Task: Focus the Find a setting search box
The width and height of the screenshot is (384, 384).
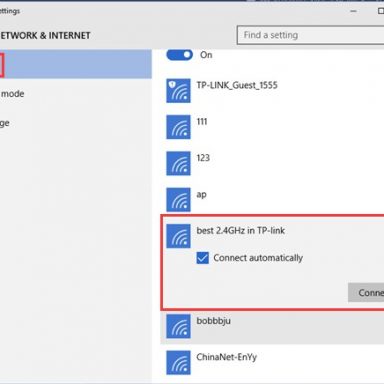Action: click(x=310, y=35)
